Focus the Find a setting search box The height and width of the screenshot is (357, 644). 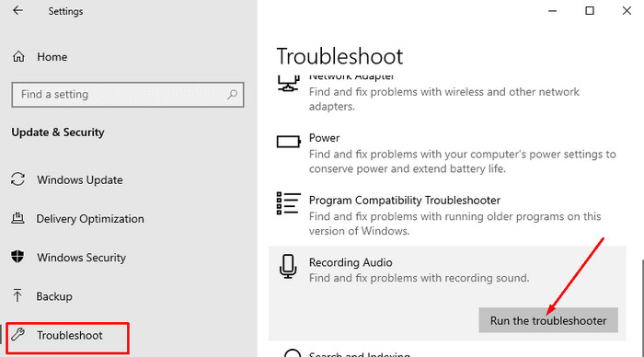point(128,95)
